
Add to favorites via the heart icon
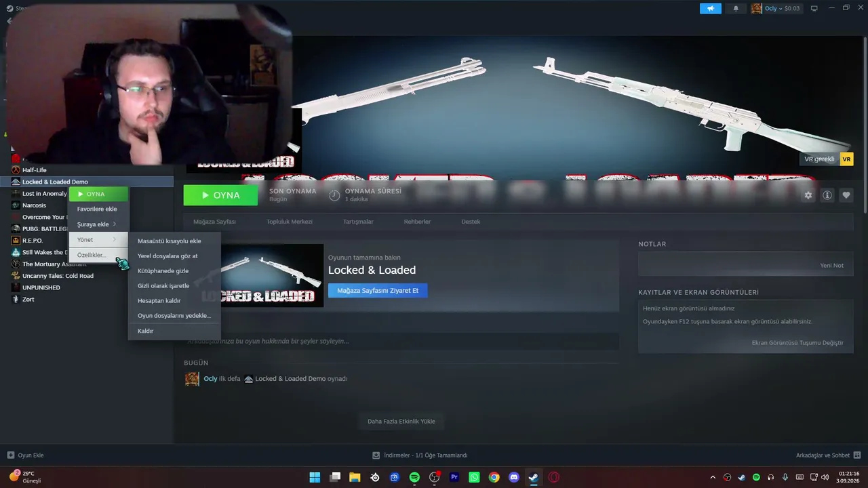coord(846,195)
